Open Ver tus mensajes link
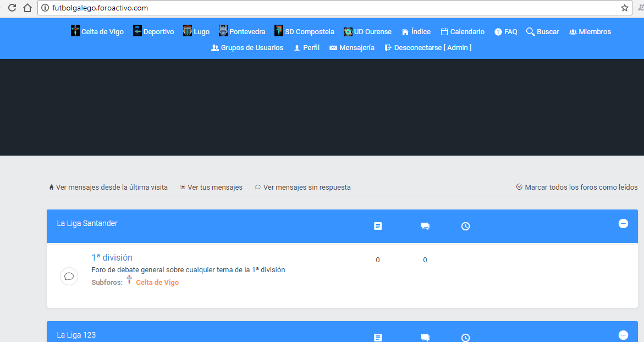The image size is (644, 342). [x=215, y=187]
